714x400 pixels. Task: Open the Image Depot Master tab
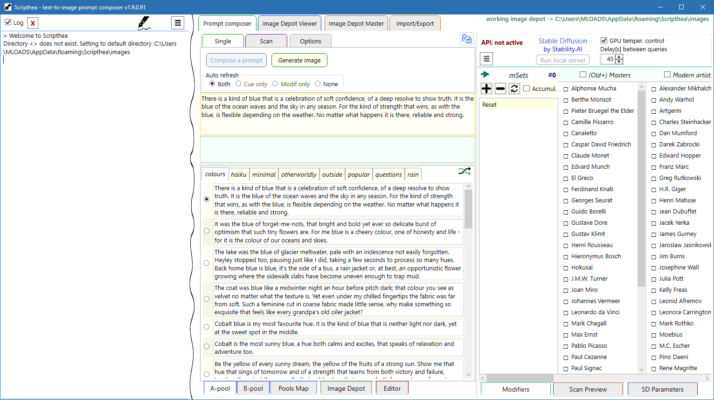click(x=356, y=24)
